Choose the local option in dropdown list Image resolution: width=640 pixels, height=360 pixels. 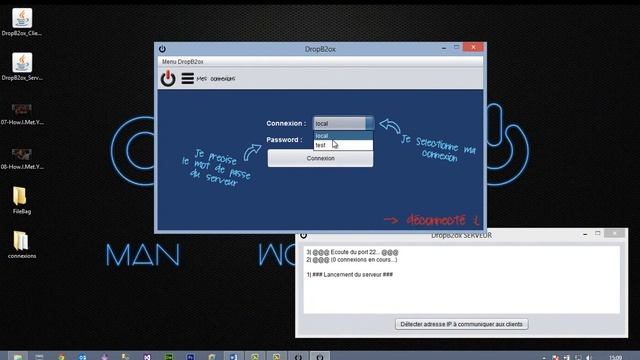point(343,136)
